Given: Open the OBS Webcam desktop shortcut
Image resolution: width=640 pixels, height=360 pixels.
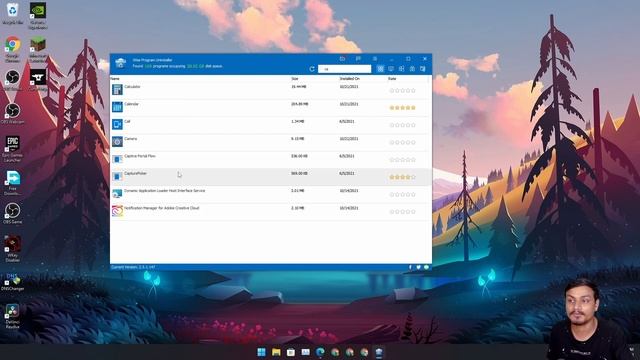Looking at the screenshot, I should point(13,113).
